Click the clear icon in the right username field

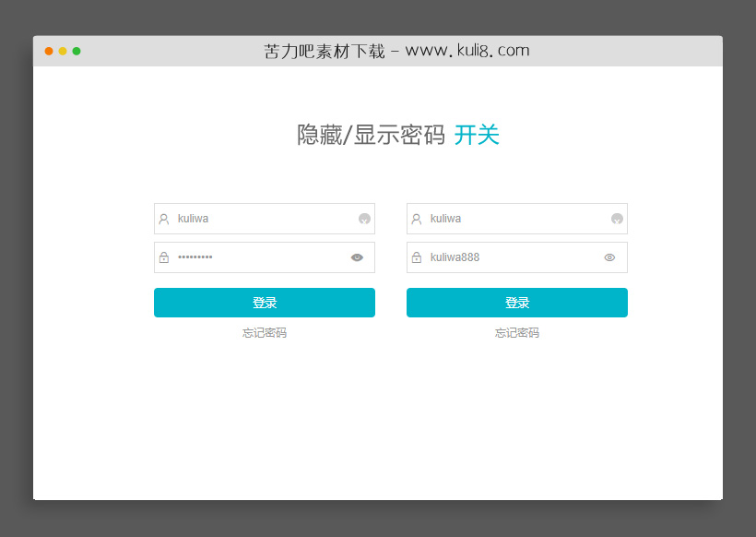pos(615,219)
